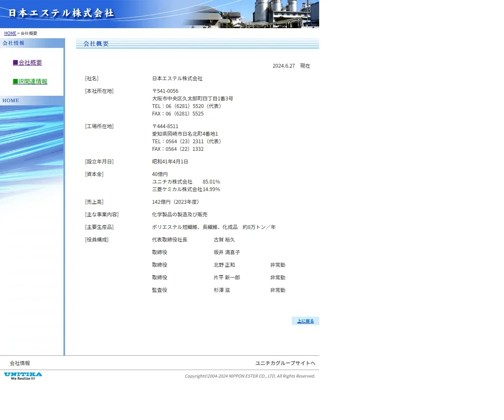Click TEL：0564（23）2311（代表）
Screen dimensions: 504x420
point(188,142)
